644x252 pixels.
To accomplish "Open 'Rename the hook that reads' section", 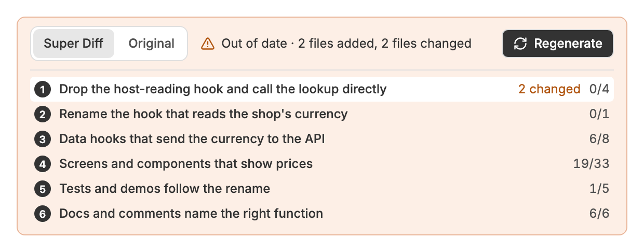I will (322, 114).
